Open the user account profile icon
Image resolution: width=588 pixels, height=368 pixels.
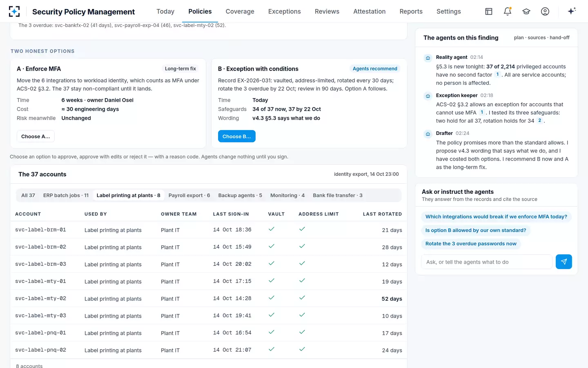pyautogui.click(x=545, y=11)
